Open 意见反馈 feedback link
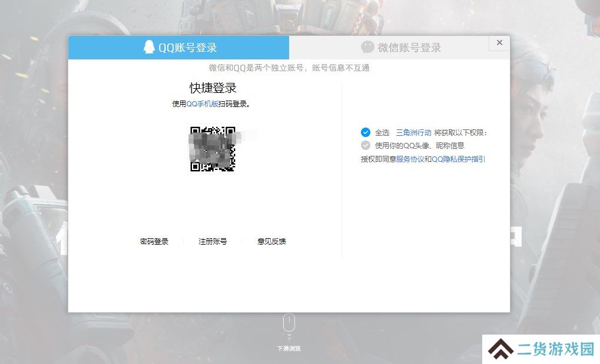The image size is (600, 364). [x=271, y=241]
